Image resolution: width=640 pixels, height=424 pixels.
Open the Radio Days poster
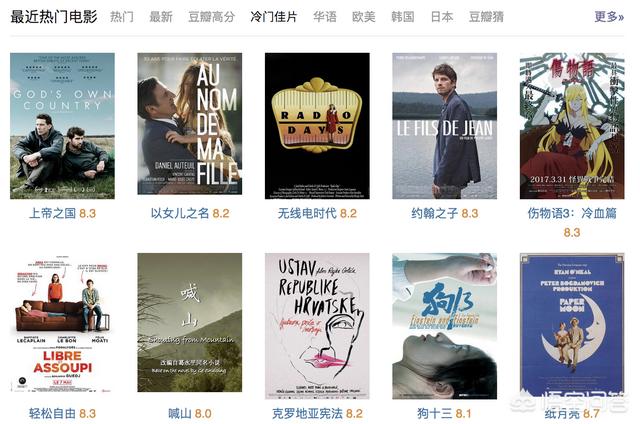point(317,126)
